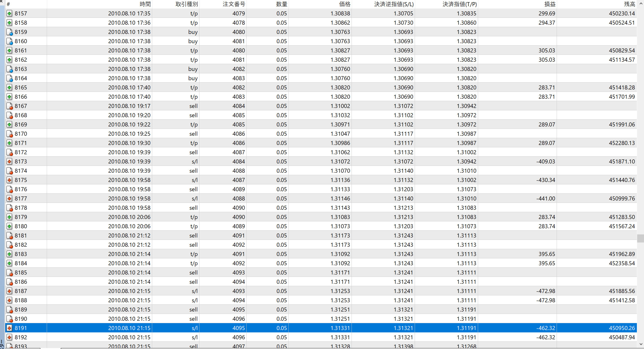Click the 残高 column header
The height and width of the screenshot is (349, 644).
[x=597, y=4]
